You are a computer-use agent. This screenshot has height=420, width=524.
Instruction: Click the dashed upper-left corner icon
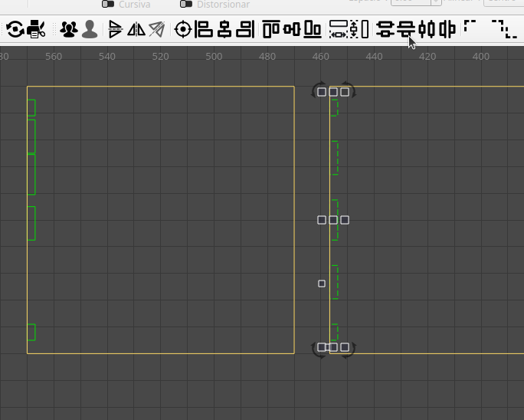[x=470, y=25]
